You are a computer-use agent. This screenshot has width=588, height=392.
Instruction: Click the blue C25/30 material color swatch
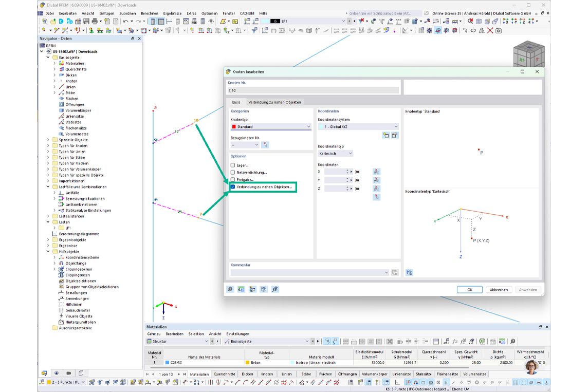point(167,363)
